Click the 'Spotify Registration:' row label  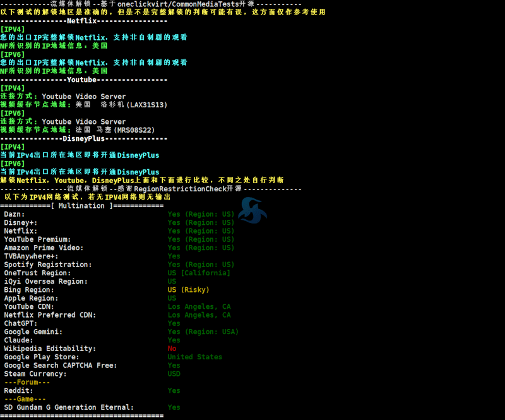click(x=48, y=265)
